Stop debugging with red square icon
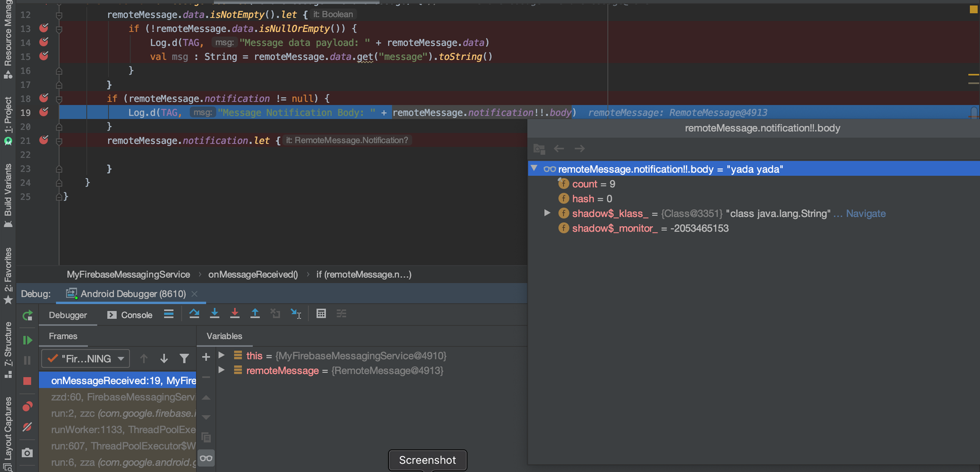 pyautogui.click(x=27, y=381)
